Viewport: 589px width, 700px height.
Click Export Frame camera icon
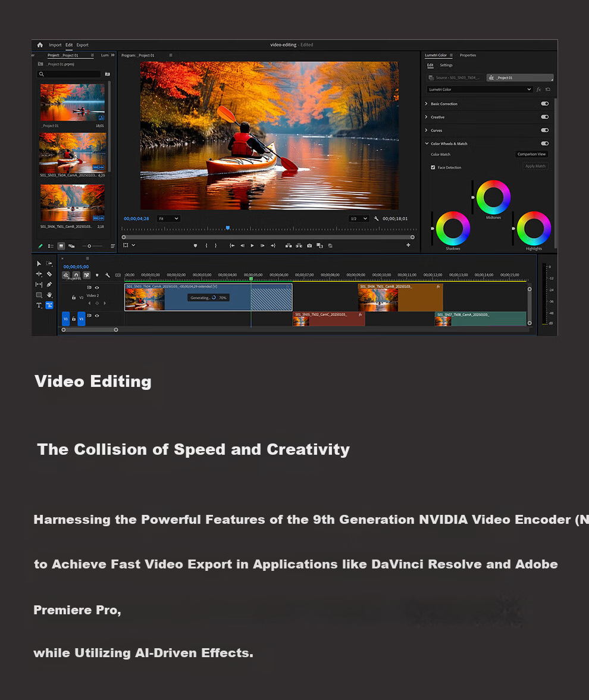309,245
